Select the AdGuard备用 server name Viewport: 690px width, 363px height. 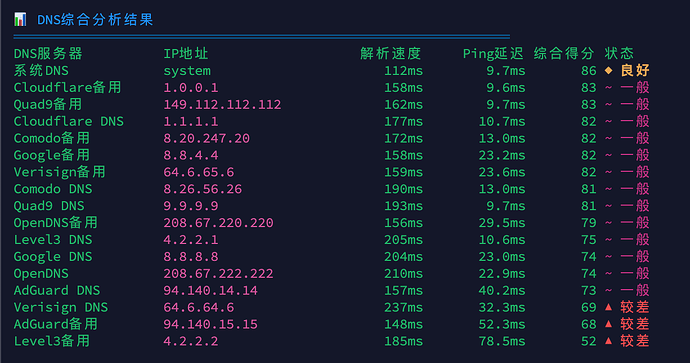(x=56, y=324)
